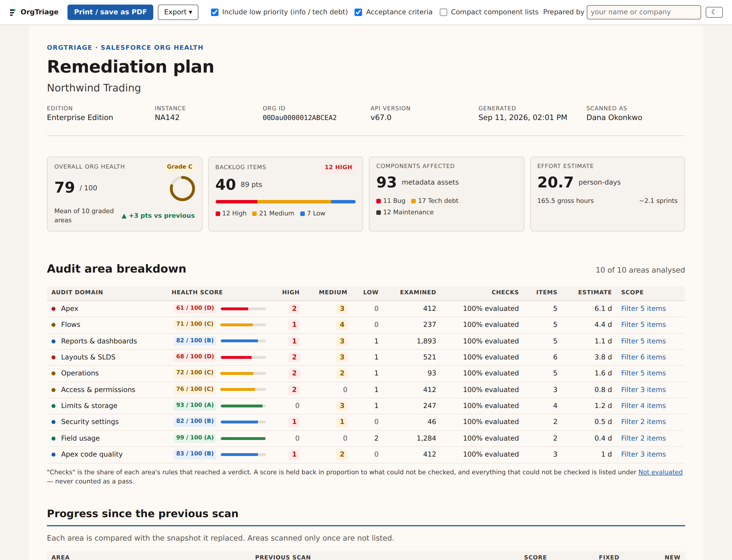732x560 pixels.
Task: Toggle dark mode moon button
Action: click(x=714, y=12)
